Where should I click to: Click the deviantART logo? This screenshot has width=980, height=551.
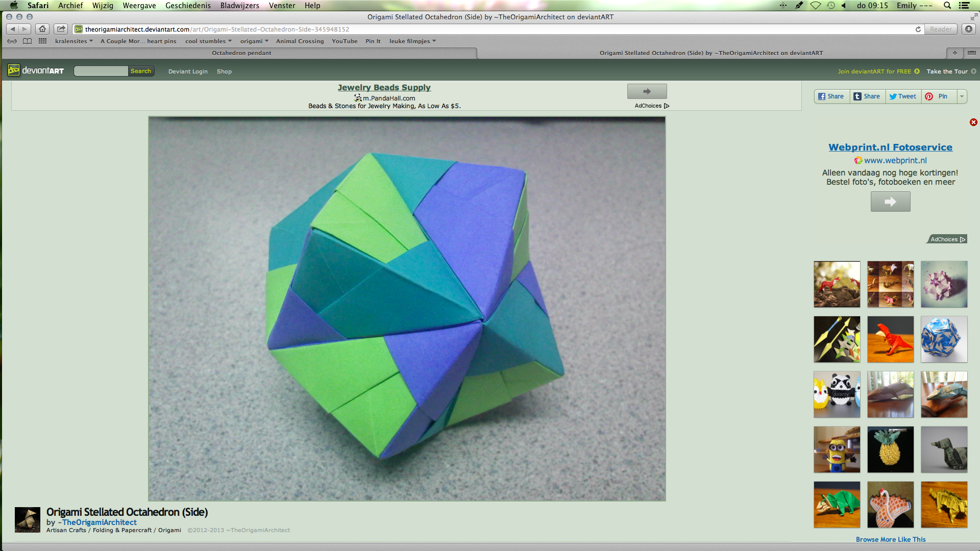34,70
